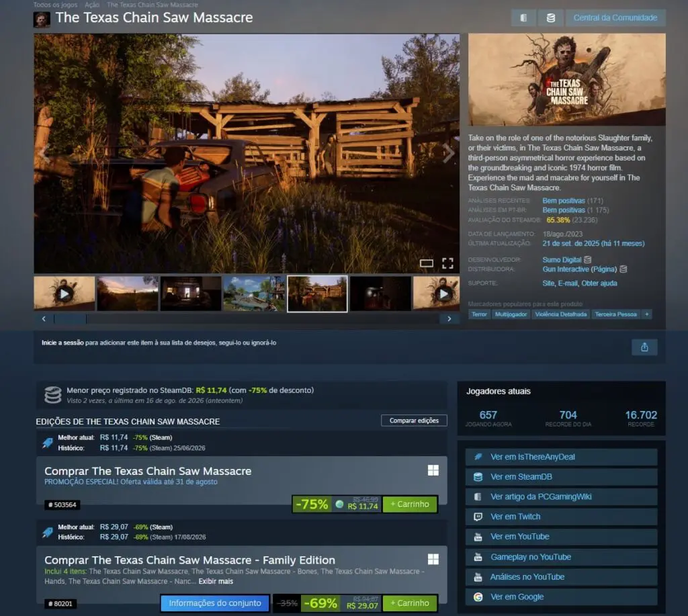
Task: Open 'Gameplay no YouTube' link
Action: pos(561,557)
